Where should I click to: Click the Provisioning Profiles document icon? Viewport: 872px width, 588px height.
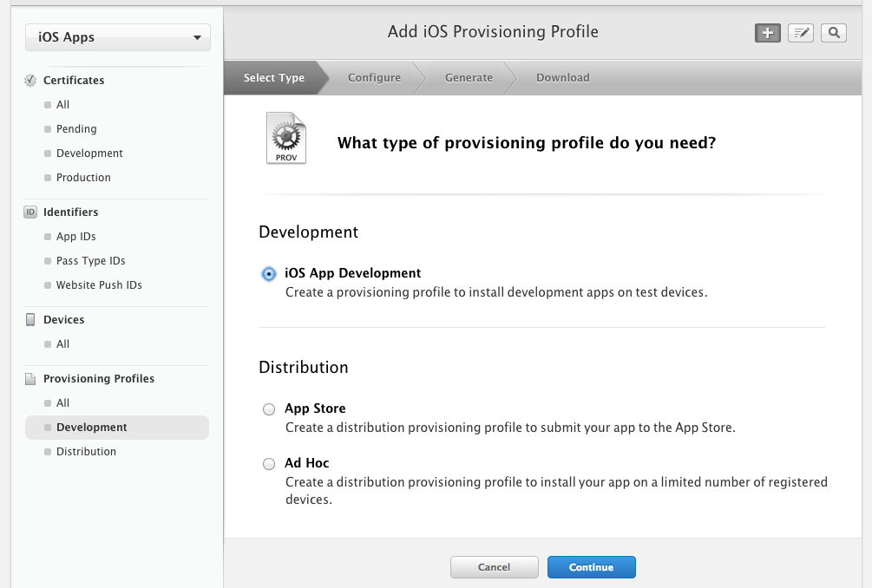[x=30, y=379]
